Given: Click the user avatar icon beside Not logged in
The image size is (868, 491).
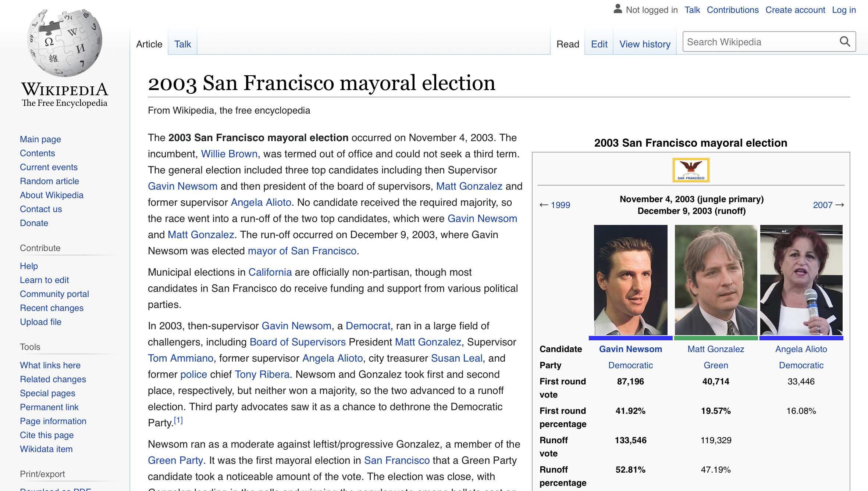Looking at the screenshot, I should click(618, 9).
